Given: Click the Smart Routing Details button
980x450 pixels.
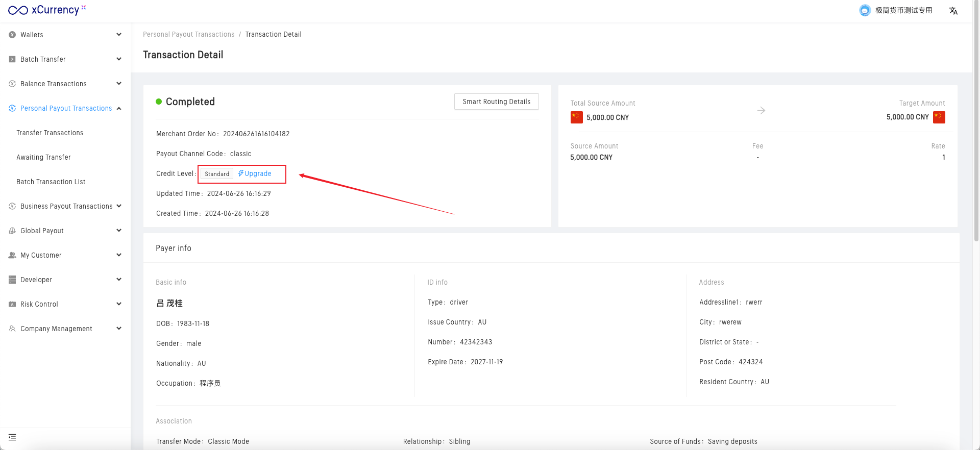Looking at the screenshot, I should click(x=496, y=102).
